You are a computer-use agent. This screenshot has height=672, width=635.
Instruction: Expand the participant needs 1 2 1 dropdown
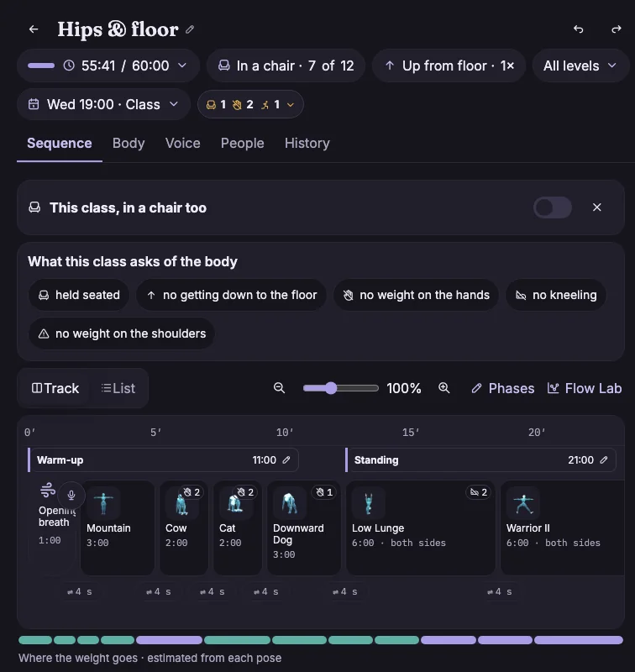point(250,104)
